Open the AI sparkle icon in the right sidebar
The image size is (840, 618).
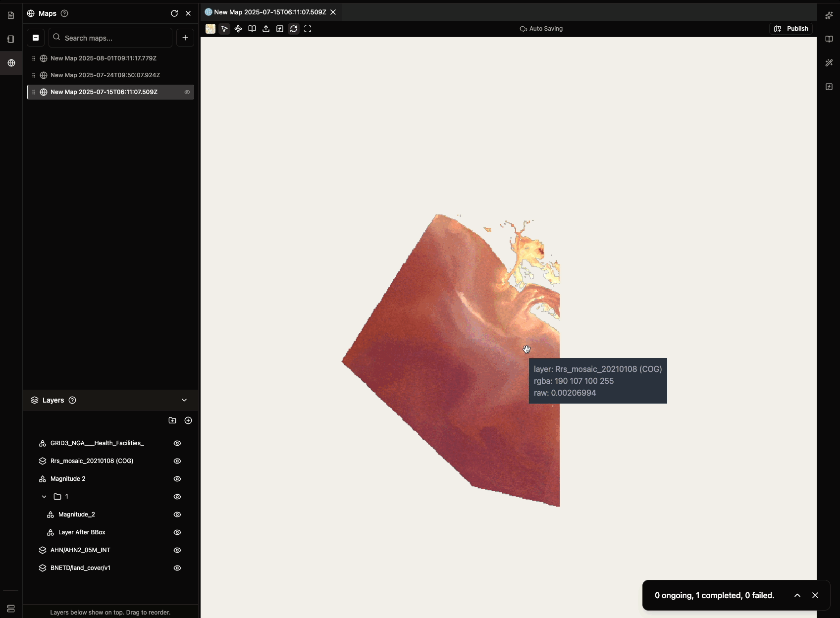pos(829,15)
